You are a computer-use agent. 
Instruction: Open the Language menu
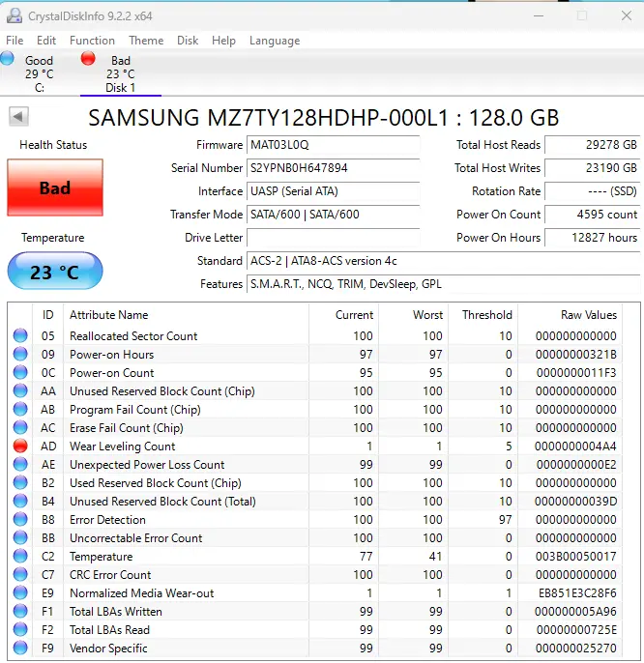[x=275, y=41]
